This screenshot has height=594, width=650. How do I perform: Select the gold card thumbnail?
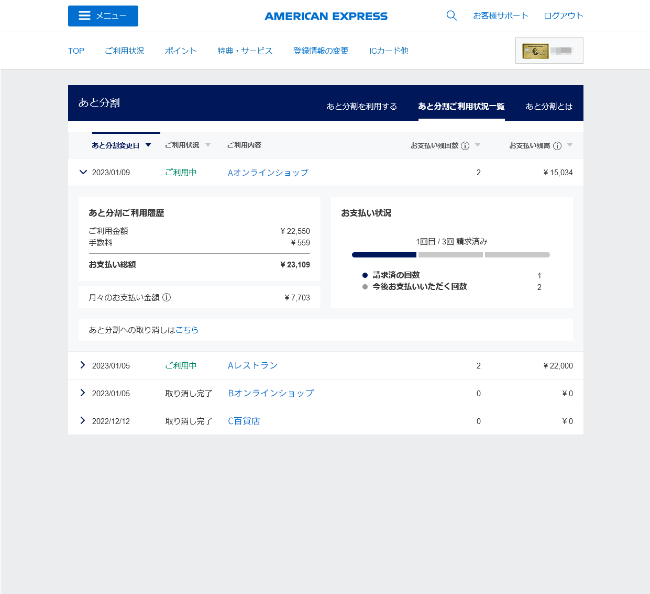[x=549, y=50]
